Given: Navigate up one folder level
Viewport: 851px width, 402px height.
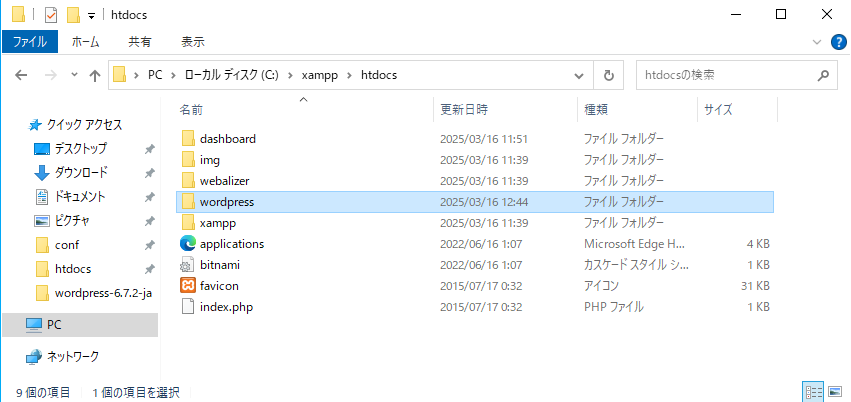Looking at the screenshot, I should pos(96,74).
